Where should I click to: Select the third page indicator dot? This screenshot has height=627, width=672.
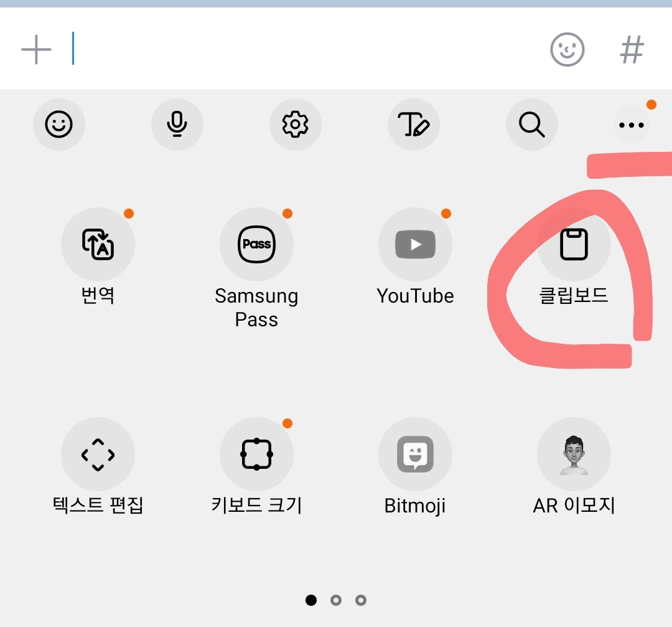[x=361, y=600]
